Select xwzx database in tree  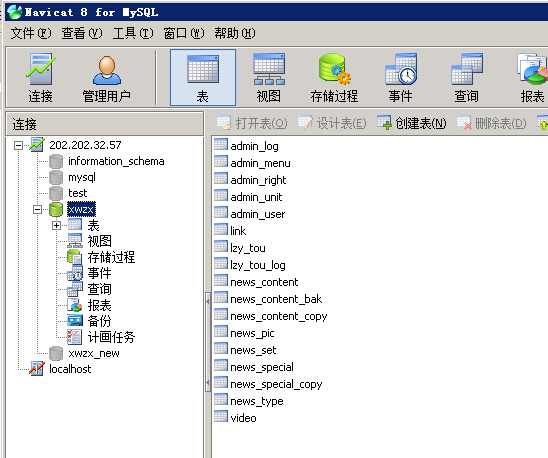tap(81, 209)
